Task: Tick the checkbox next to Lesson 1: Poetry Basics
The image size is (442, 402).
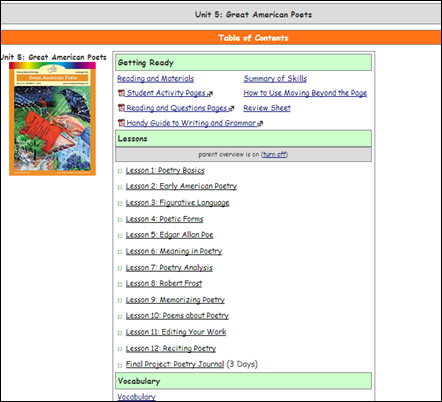Action: pyautogui.click(x=120, y=171)
